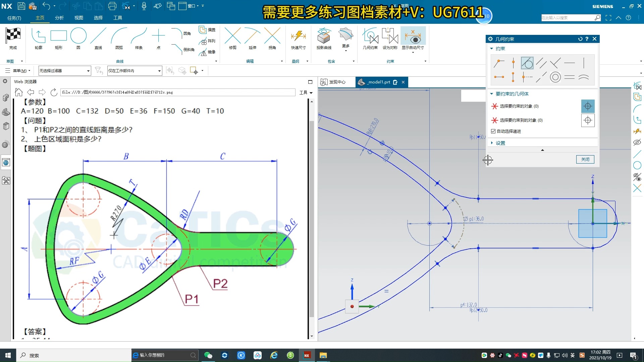644x362 pixels.
Task: Toggle the equal length constraint icon
Action: [x=570, y=77]
